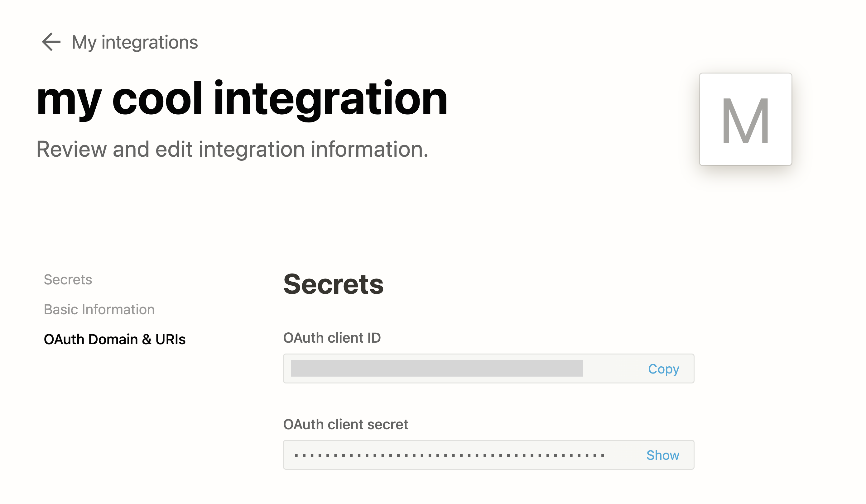This screenshot has width=866, height=504.
Task: Copy the OAuth client ID
Action: click(663, 369)
